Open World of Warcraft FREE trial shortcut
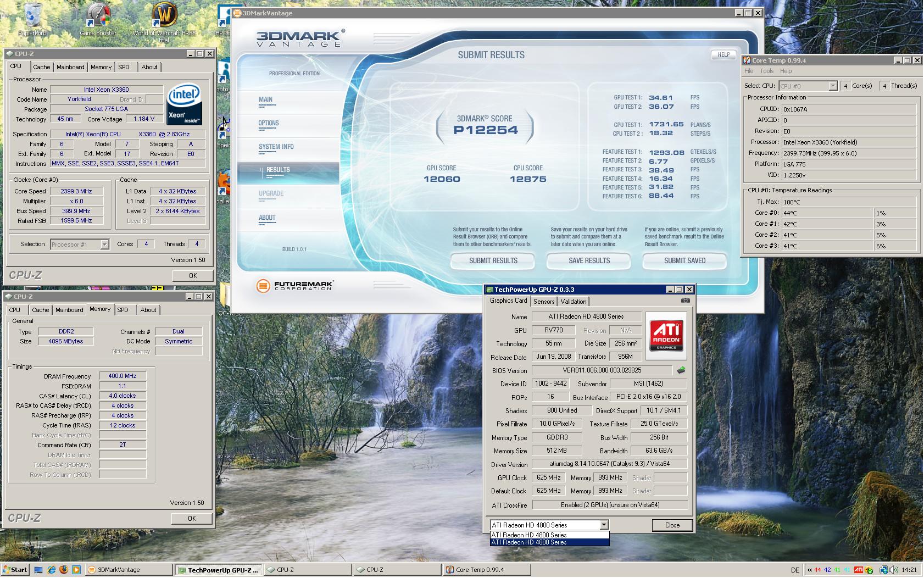924x578 pixels. (164, 22)
